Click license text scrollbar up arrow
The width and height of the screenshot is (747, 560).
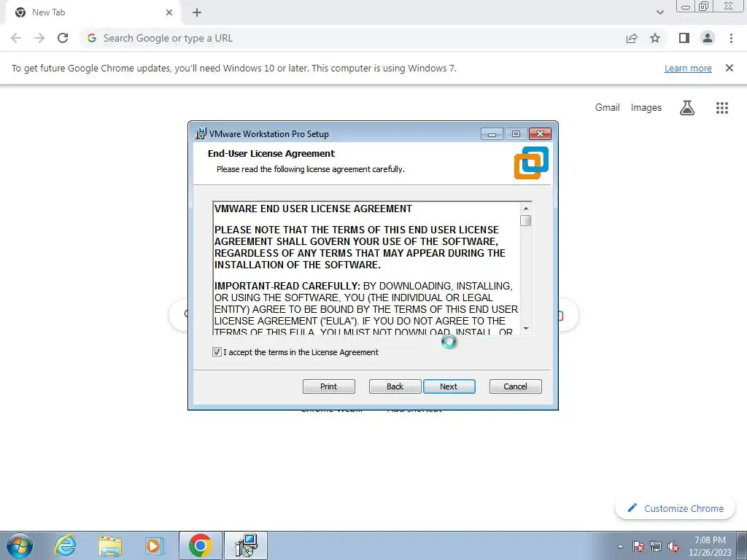coord(526,208)
